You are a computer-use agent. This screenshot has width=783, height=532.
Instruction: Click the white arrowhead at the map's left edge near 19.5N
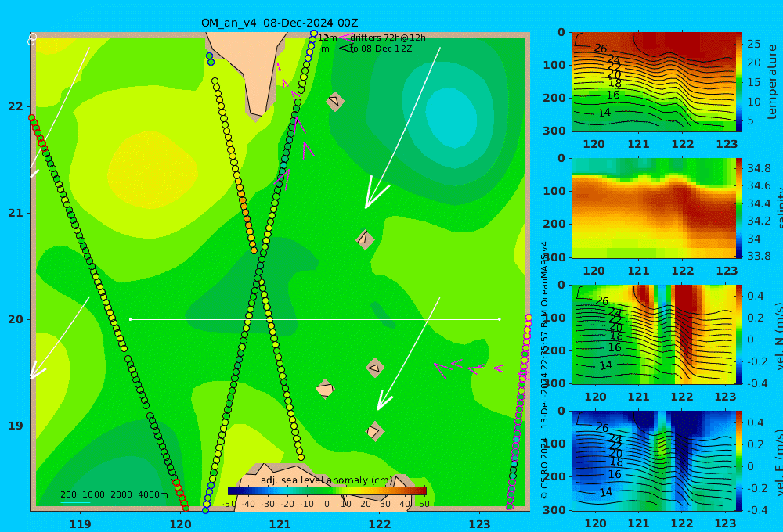point(37,371)
